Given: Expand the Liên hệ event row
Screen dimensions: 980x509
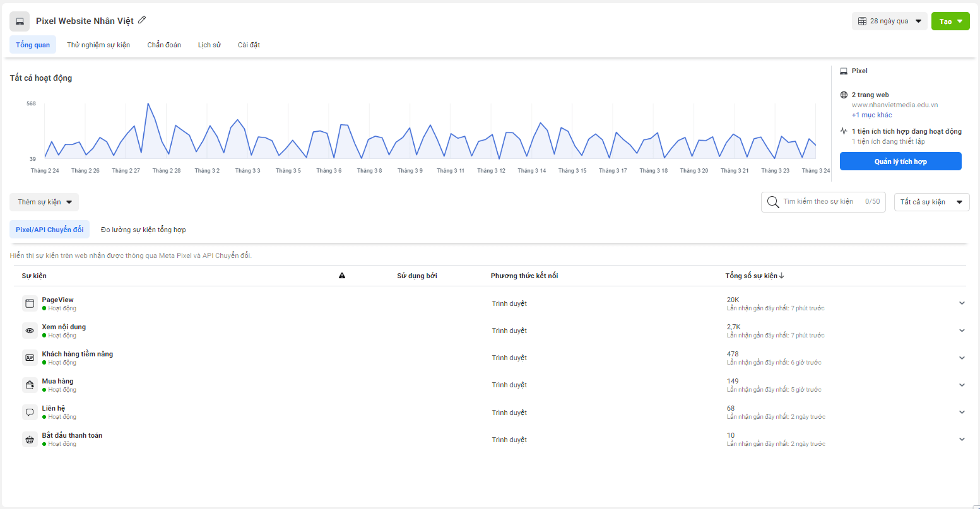Looking at the screenshot, I should tap(962, 412).
